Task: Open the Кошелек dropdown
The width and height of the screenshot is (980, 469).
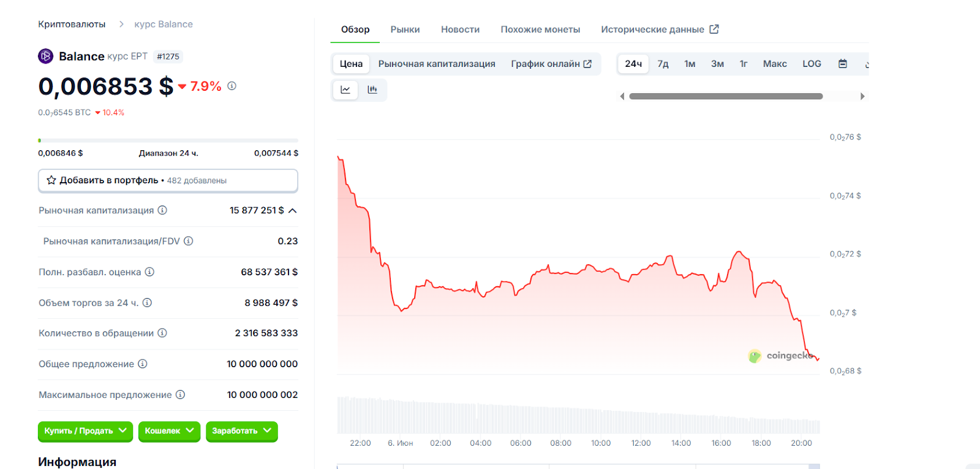Action: [169, 431]
